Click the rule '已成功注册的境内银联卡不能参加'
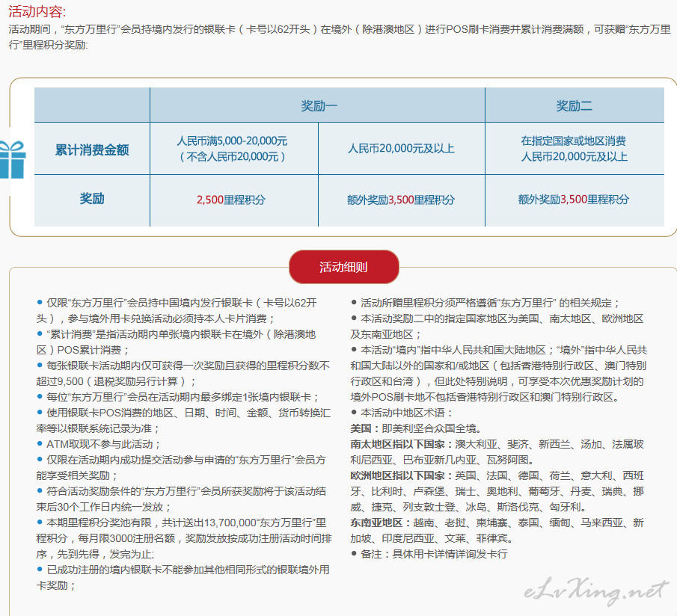Viewport: 677px width, 616px height. 183,578
